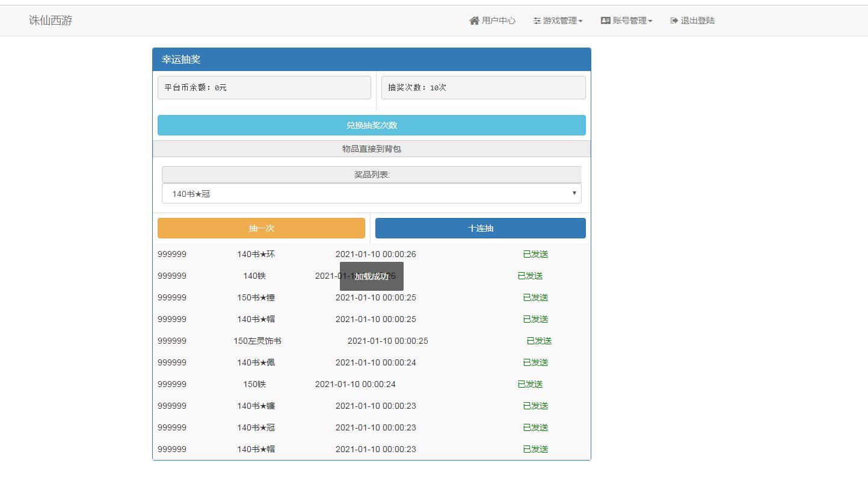Click the logout icon beside 退出登陆
The image size is (868, 484).
[674, 20]
